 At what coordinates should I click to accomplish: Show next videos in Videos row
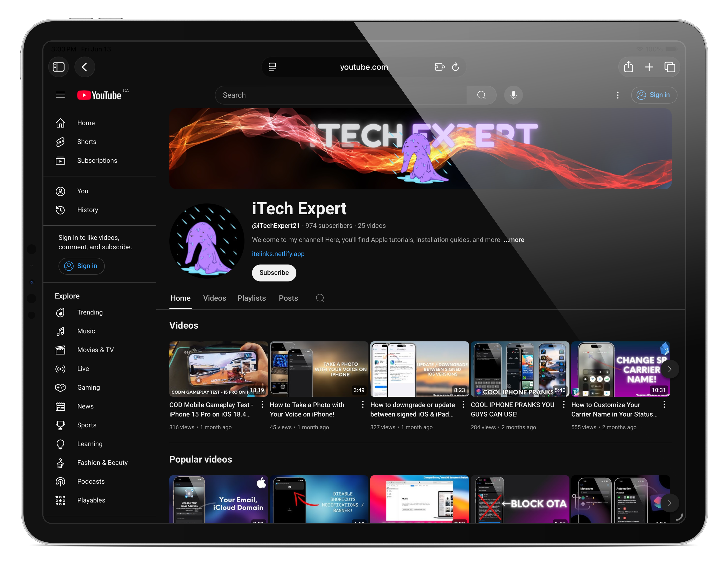pos(670,369)
